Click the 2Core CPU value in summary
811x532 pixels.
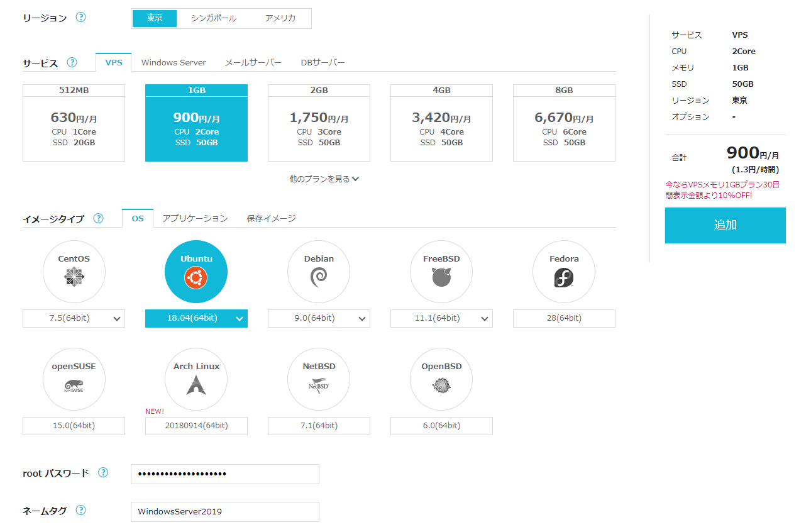click(x=744, y=51)
